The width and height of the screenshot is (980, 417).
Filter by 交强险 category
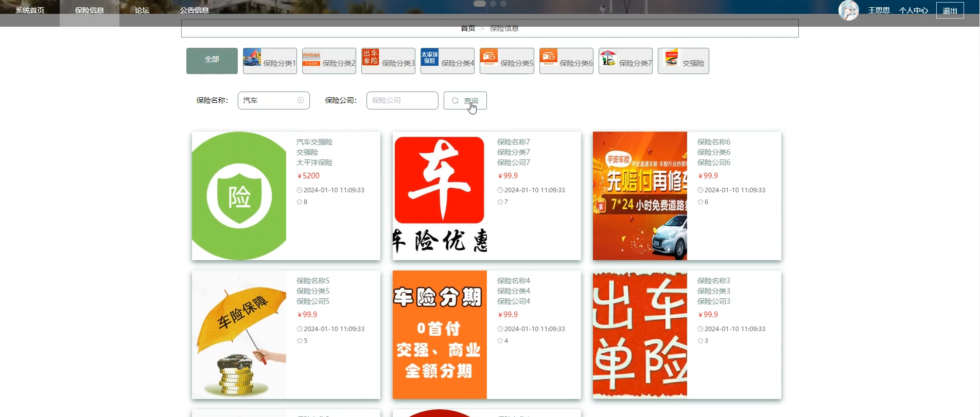click(684, 61)
